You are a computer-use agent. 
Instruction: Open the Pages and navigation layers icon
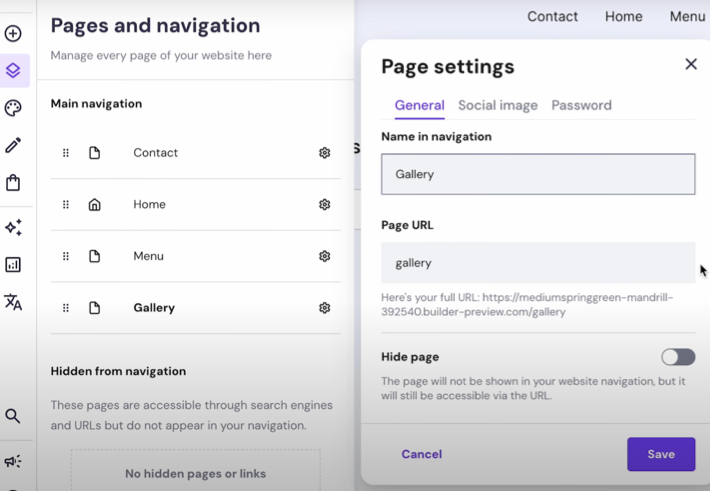click(13, 70)
